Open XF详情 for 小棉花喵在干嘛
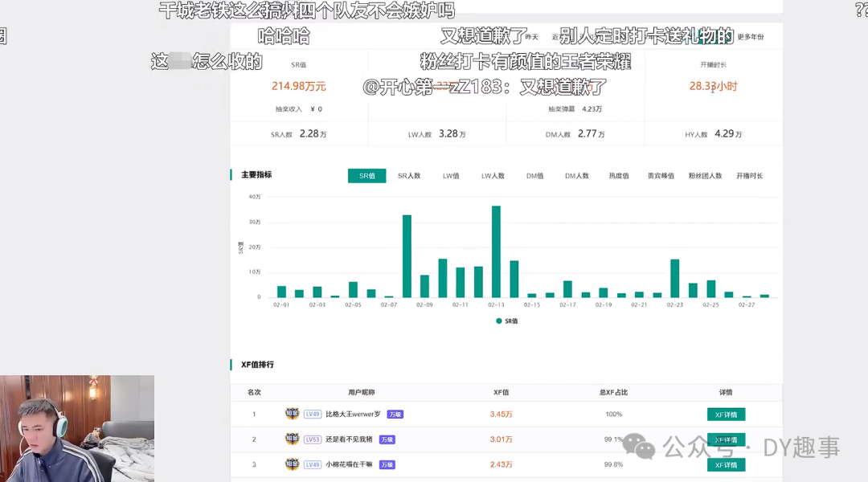This screenshot has height=482, width=868. [727, 465]
